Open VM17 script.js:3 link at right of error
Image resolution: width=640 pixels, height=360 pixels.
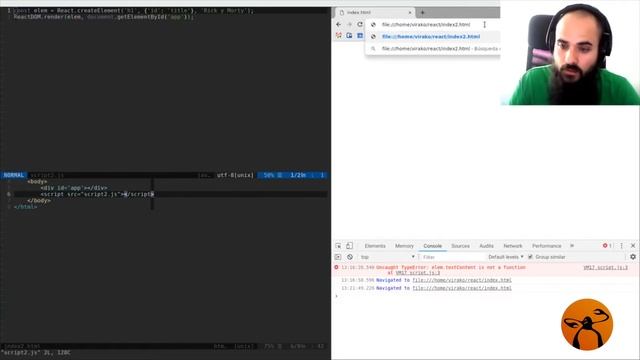[605, 268]
